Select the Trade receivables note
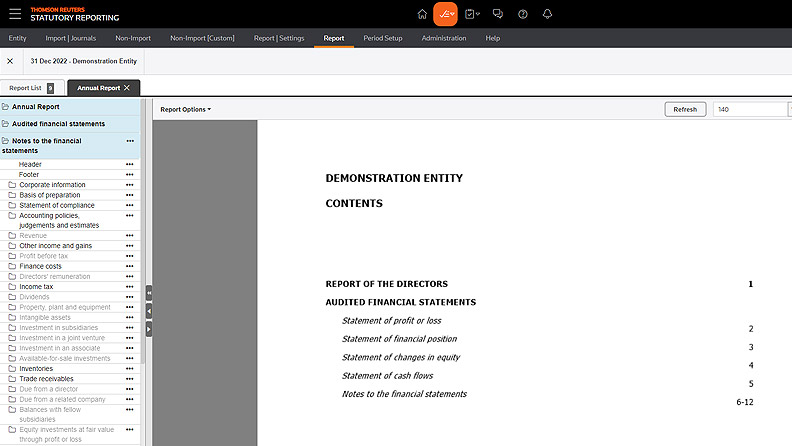This screenshot has height=446, width=792. coord(48,379)
